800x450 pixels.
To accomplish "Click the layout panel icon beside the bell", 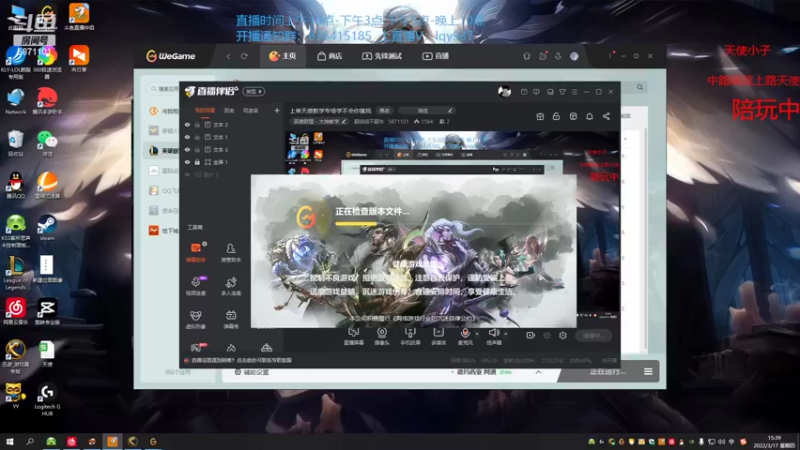I will [573, 116].
